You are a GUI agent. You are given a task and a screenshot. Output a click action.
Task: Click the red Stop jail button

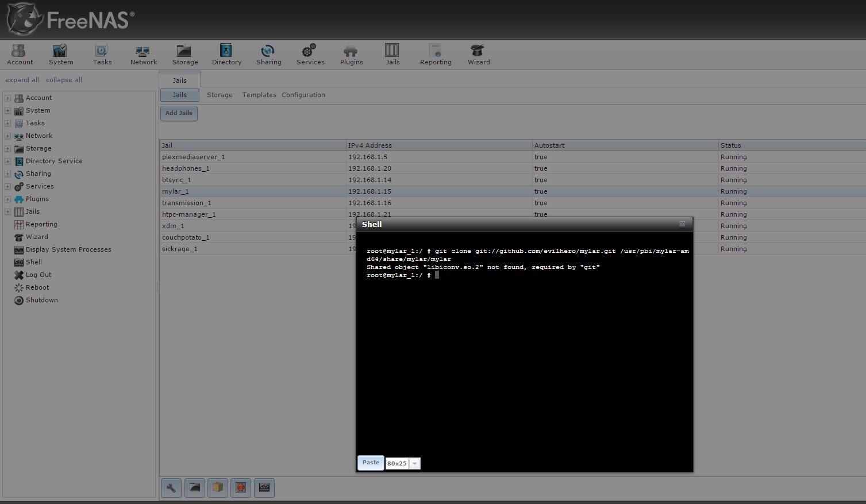click(x=241, y=488)
